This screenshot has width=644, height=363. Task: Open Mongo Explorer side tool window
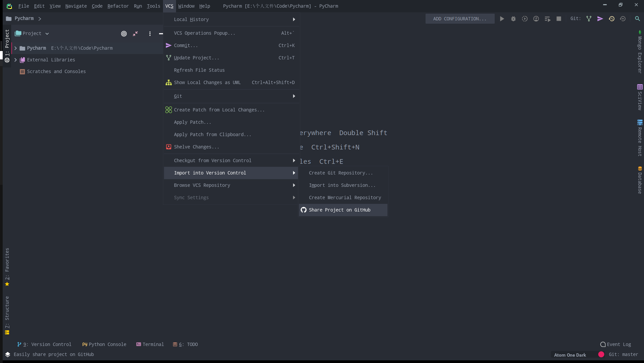640,52
